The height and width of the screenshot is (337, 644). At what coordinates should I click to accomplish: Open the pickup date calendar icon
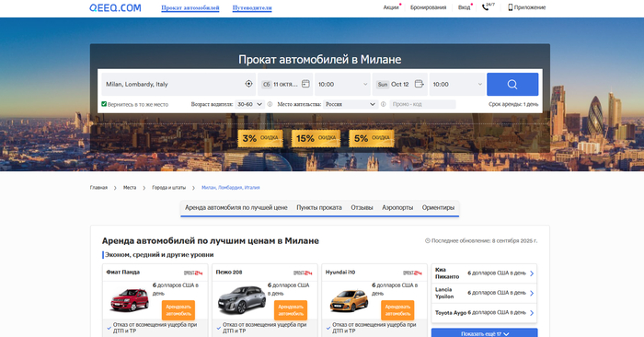tap(305, 84)
